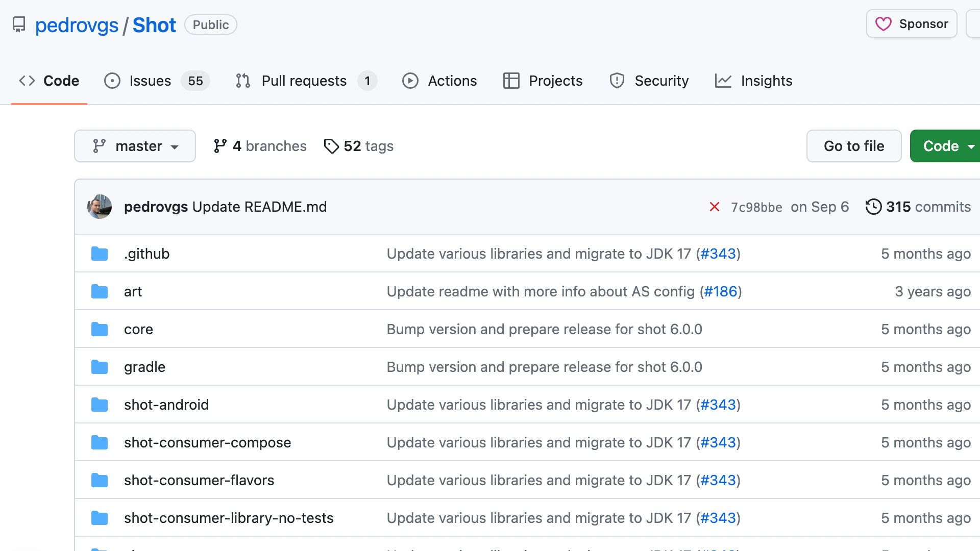The image size is (980, 551).
Task: Click the branch icon beside 4 branches
Action: click(220, 146)
